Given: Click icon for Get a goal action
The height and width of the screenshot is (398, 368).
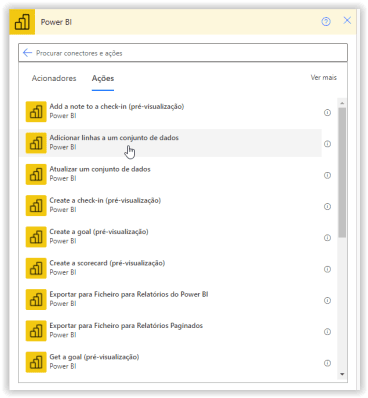Looking at the screenshot, I should click(x=36, y=362).
